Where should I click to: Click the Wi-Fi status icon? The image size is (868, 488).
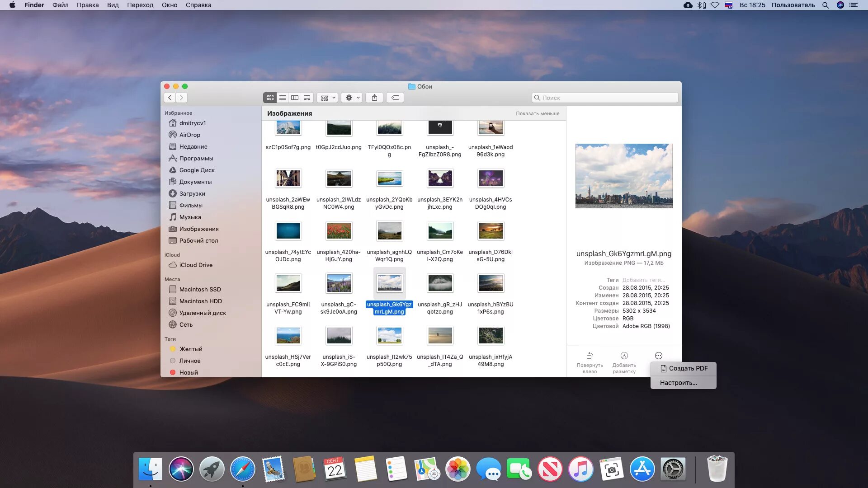point(715,5)
